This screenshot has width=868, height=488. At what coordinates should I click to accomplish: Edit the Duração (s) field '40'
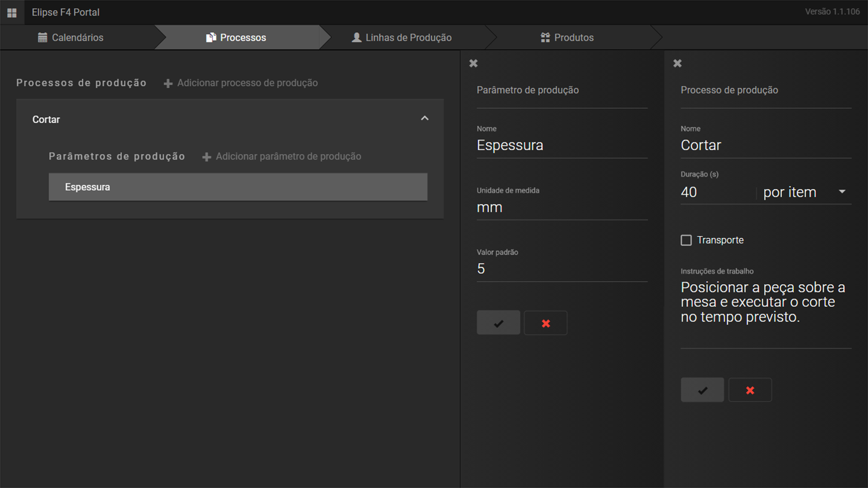[717, 192]
